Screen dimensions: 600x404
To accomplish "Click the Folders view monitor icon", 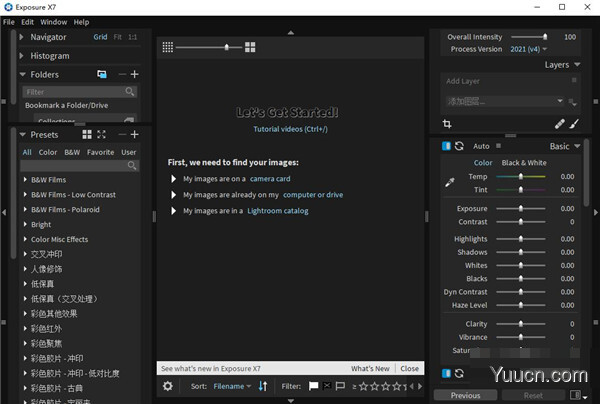I will coord(102,74).
